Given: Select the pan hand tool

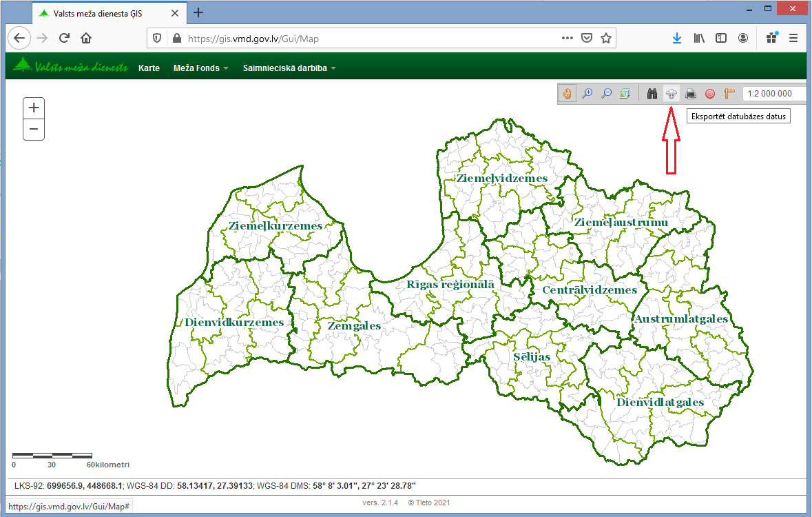Looking at the screenshot, I should click(568, 94).
